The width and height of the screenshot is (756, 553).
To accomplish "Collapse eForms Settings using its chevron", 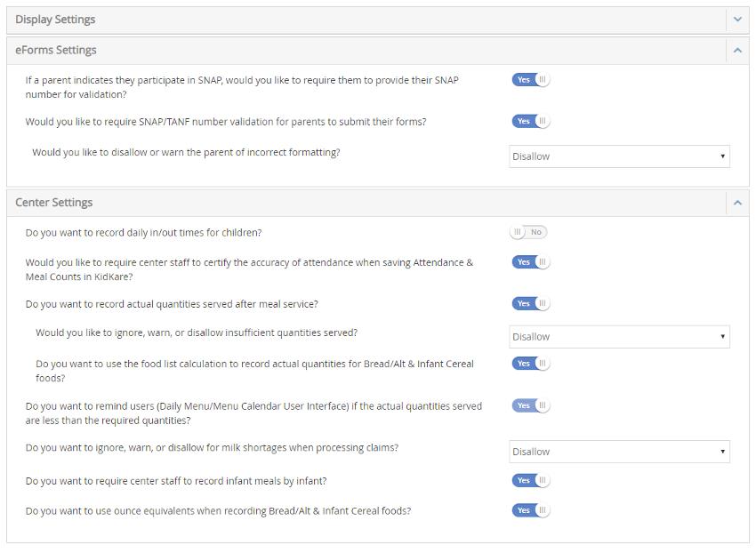I will 736,51.
